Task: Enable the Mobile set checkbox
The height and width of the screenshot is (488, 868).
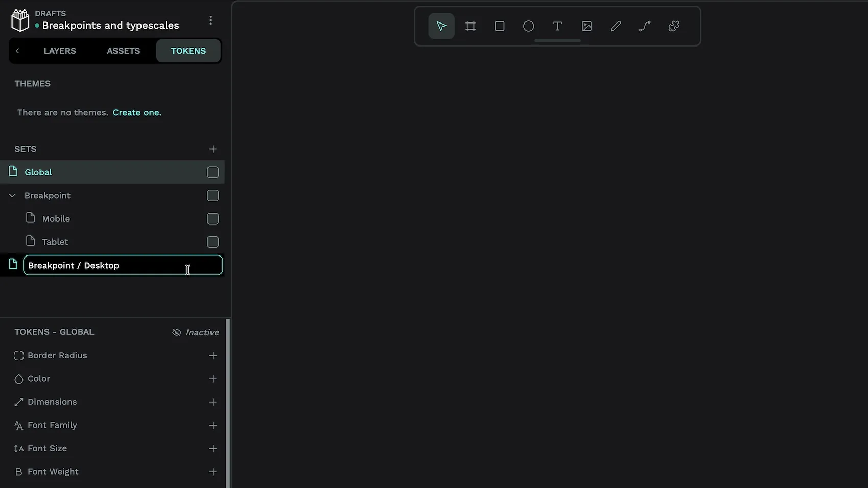Action: (213, 219)
